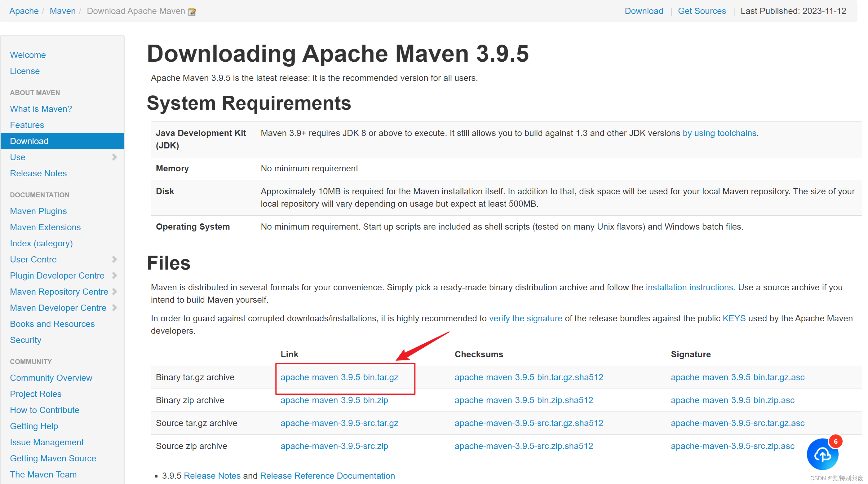Click the verify the signature link
The image size is (868, 484).
[x=526, y=318]
